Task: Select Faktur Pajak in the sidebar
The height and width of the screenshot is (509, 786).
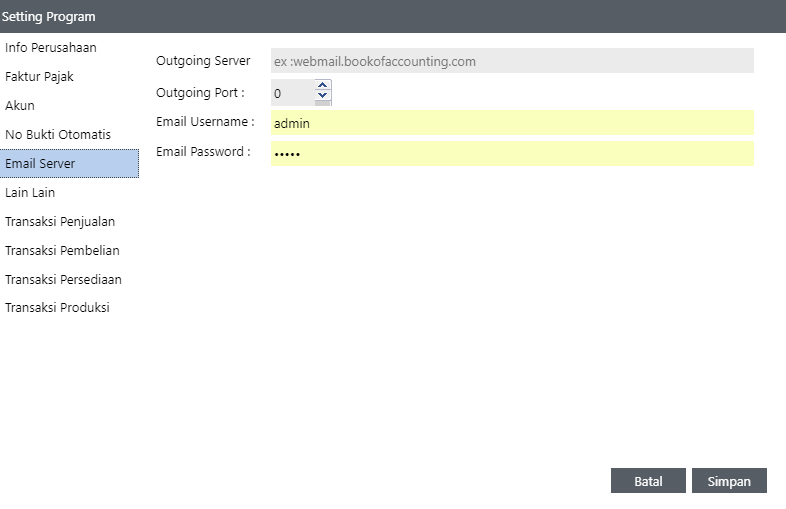Action: coord(40,77)
